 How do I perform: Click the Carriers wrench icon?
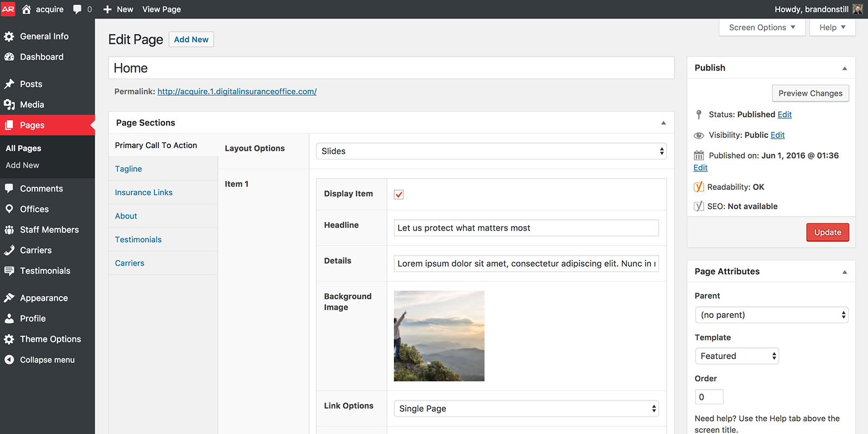point(9,250)
